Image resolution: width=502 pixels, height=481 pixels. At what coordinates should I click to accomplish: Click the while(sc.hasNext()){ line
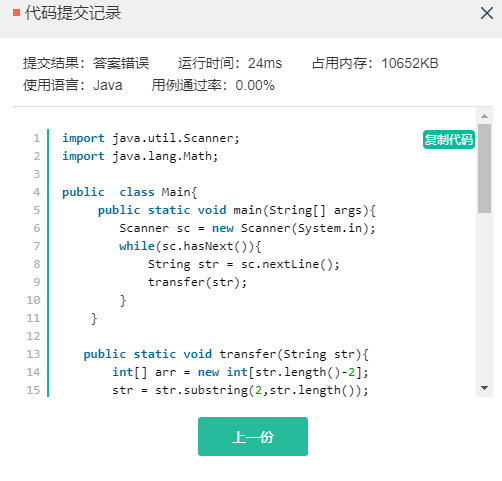pos(190,246)
